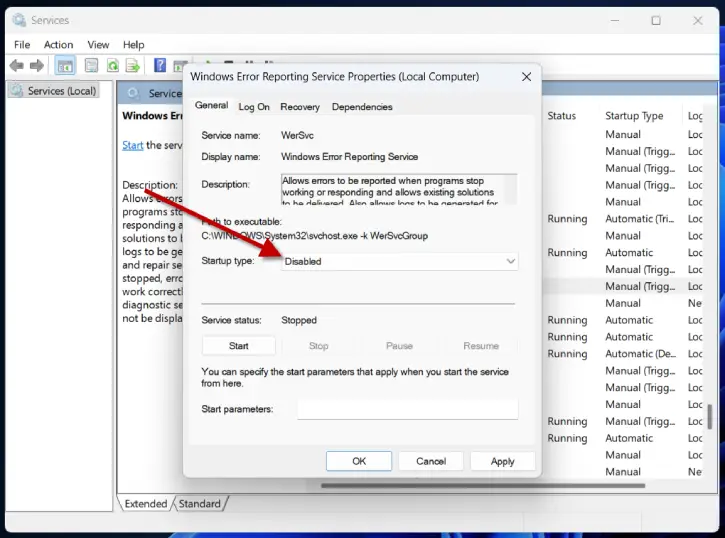Click the Forward arrow toolbar icon

[37, 66]
